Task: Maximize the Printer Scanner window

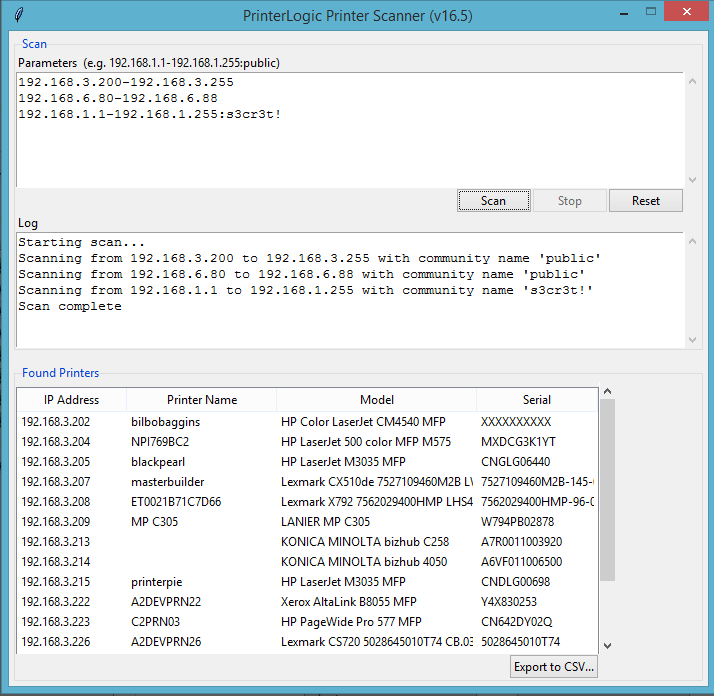Action: click(651, 13)
